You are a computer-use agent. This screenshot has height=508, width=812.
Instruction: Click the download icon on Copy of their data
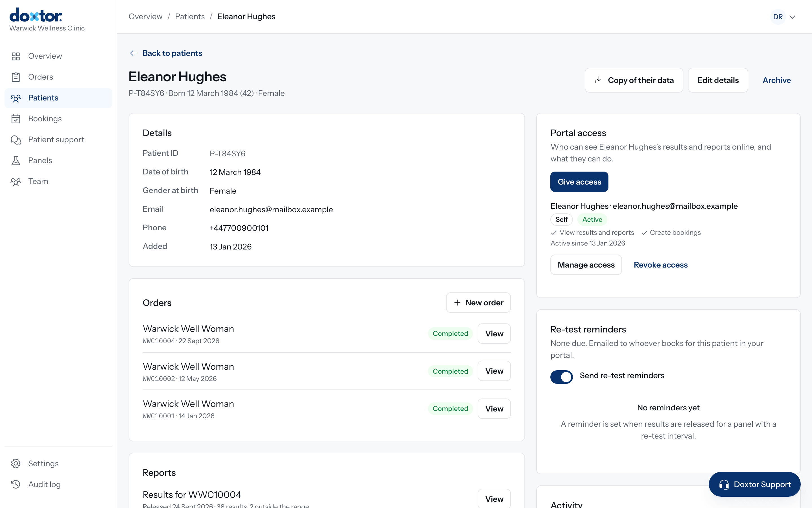point(599,80)
